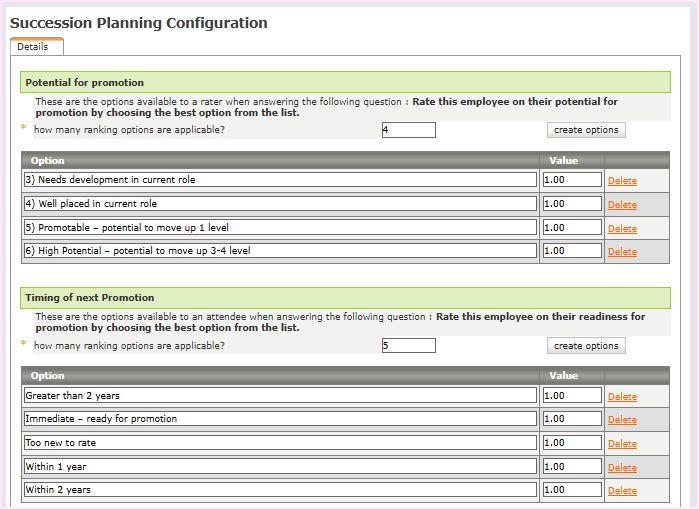Delete the 'Within 1 year' option
699x509 pixels.
tap(622, 468)
